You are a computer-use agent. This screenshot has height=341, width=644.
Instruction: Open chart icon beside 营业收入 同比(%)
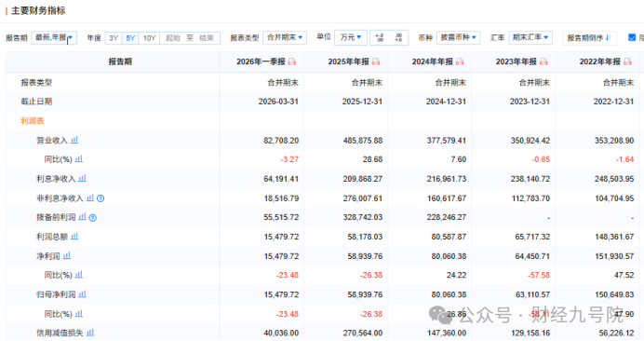click(x=79, y=158)
